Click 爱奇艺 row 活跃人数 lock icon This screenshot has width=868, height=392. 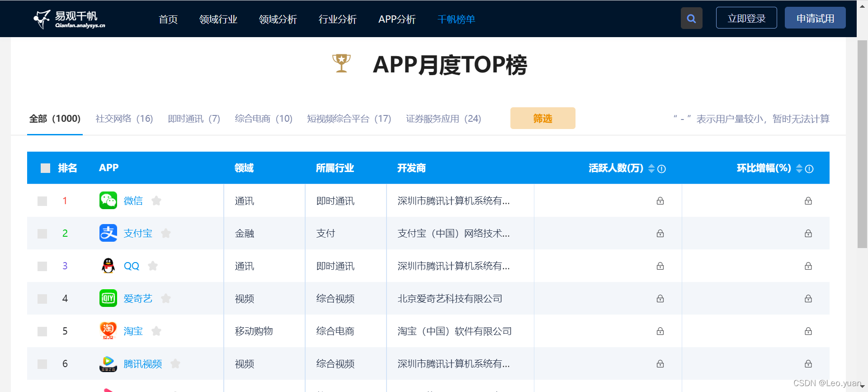(660, 298)
